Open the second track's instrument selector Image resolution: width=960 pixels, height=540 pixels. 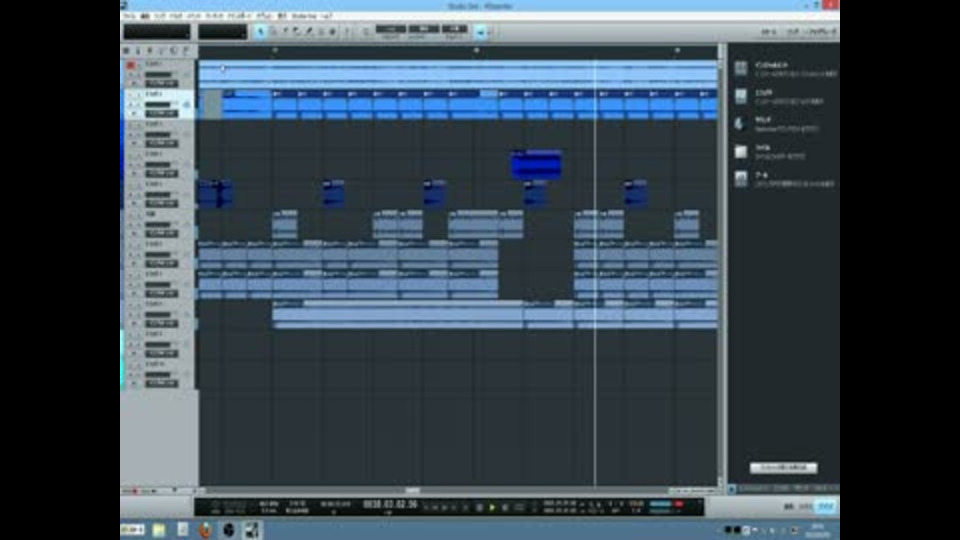tap(162, 113)
